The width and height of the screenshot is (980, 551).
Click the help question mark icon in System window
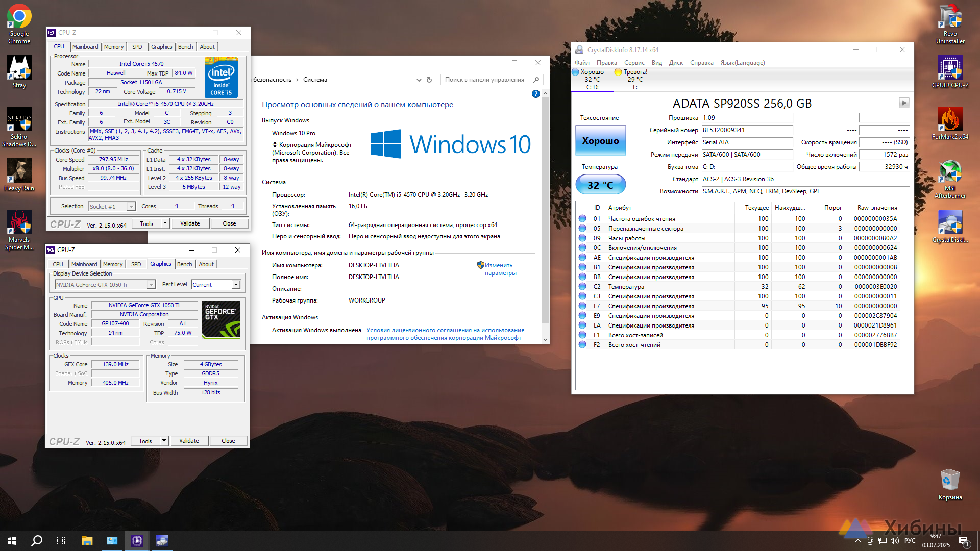[535, 94]
